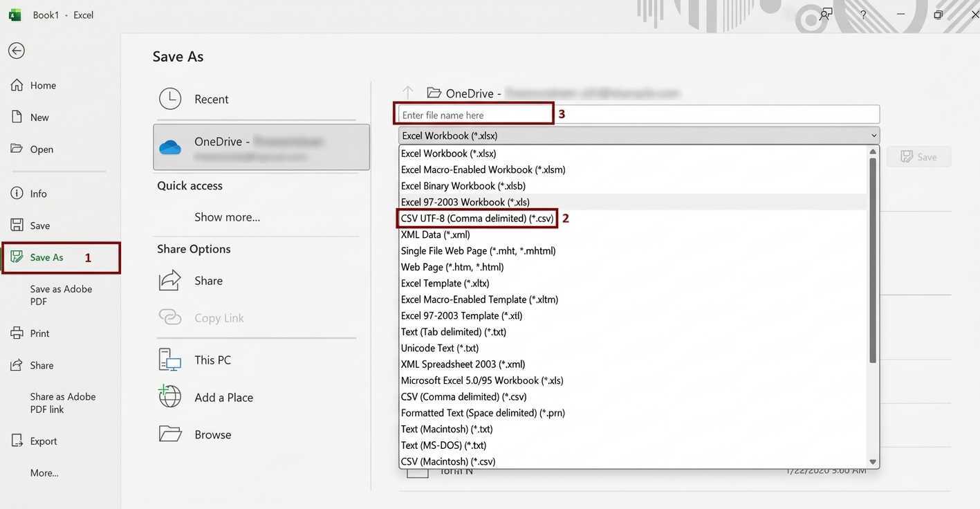Click the Add a Place globe icon
This screenshot has width=980, height=509.
[x=170, y=396]
